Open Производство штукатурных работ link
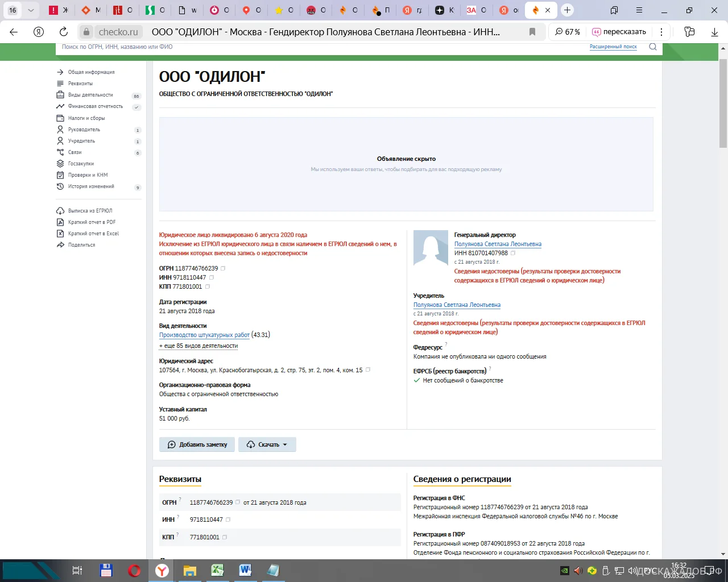 [x=204, y=335]
